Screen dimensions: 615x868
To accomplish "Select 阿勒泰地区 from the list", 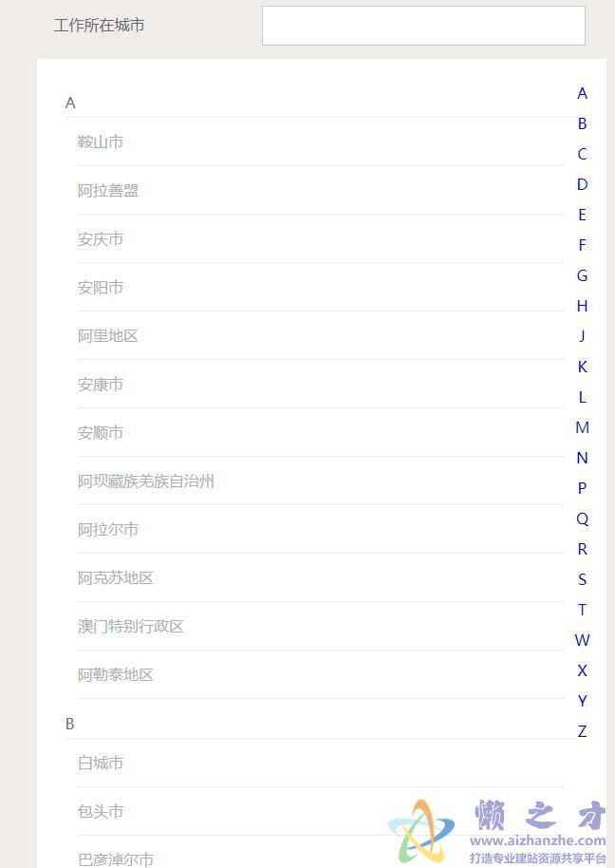I will (x=320, y=675).
